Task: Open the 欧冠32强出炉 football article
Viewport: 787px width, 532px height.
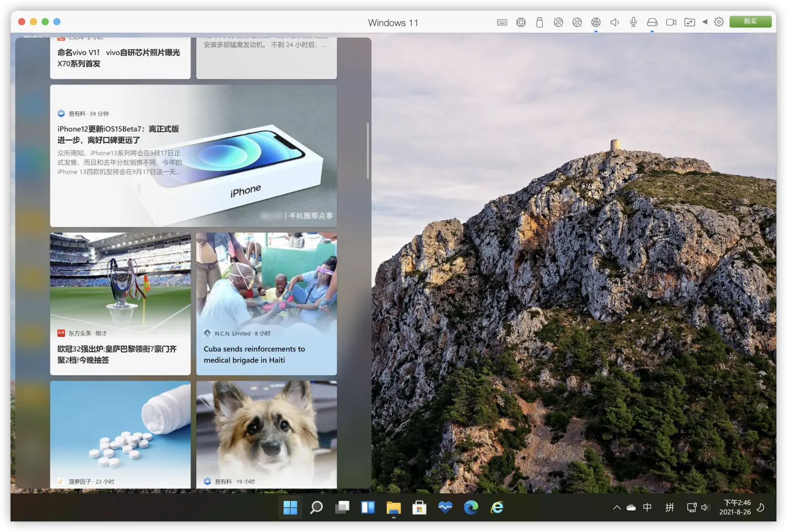Action: (x=120, y=304)
